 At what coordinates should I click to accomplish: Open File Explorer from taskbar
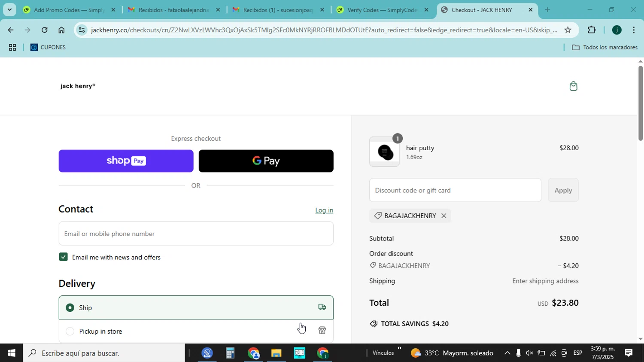[276, 353]
